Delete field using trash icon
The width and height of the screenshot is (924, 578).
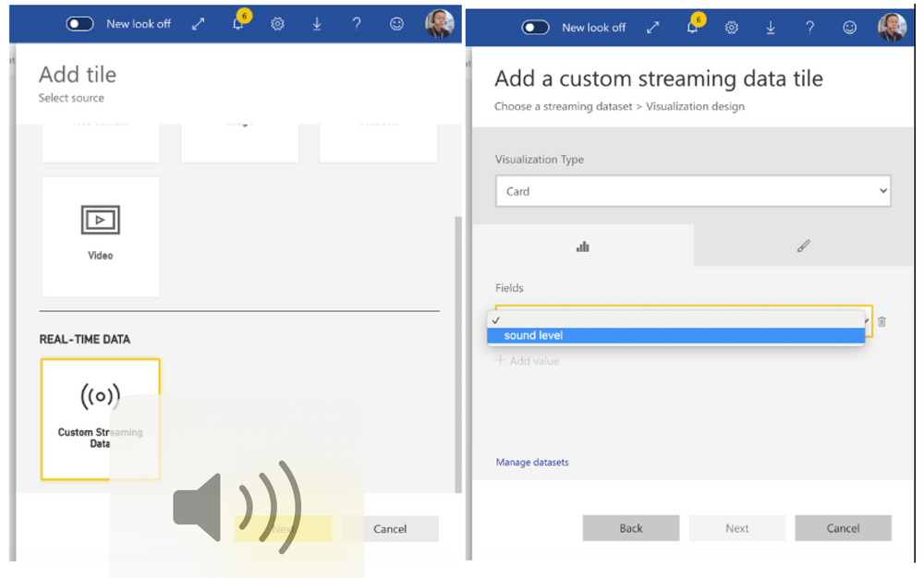[x=881, y=321]
